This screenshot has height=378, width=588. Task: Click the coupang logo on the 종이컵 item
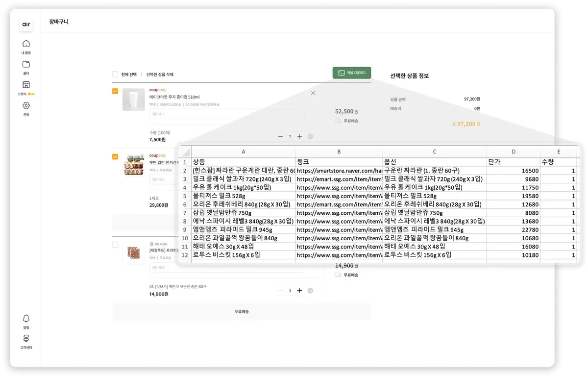click(x=157, y=90)
